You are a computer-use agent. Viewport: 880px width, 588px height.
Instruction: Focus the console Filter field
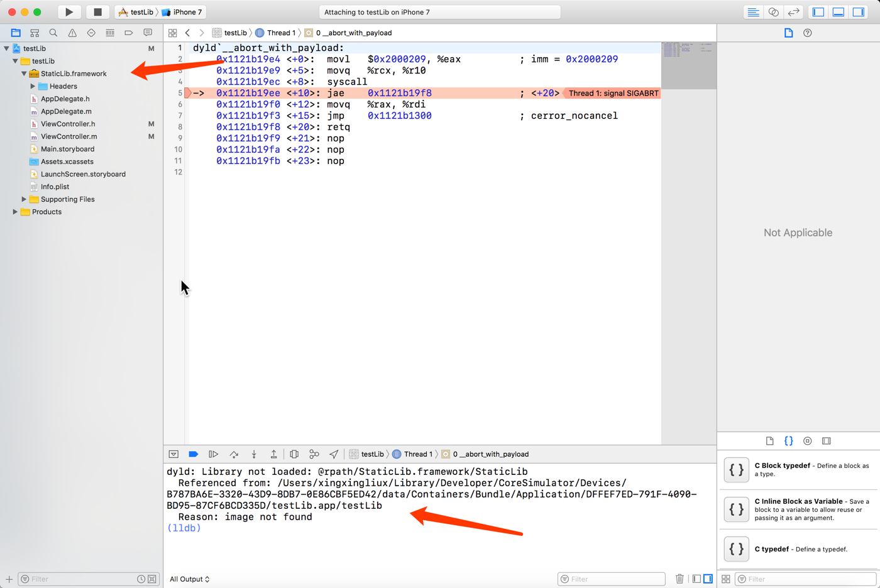click(612, 579)
